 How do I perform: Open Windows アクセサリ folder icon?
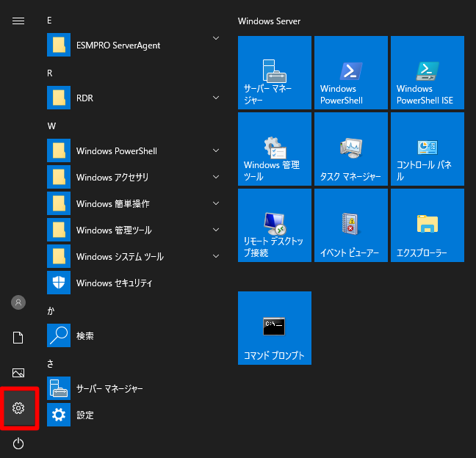coord(59,177)
